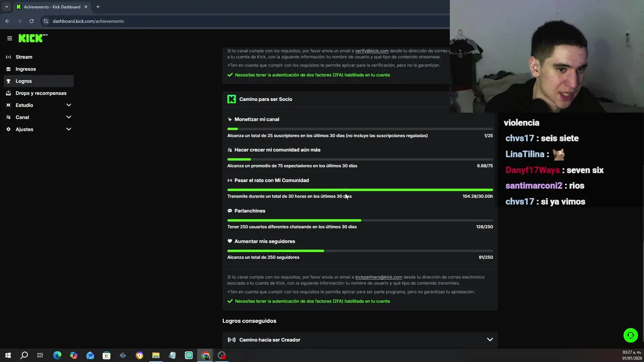Select the Achievements - Kick Dashboard tab
Viewport: 644px width, 362px height.
[52, 7]
